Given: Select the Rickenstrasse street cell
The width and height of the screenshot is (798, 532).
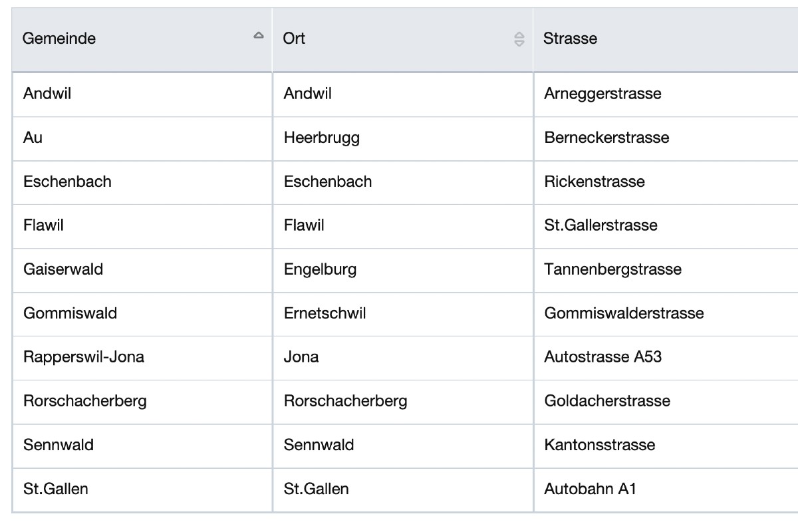Looking at the screenshot, I should pyautogui.click(x=594, y=182).
